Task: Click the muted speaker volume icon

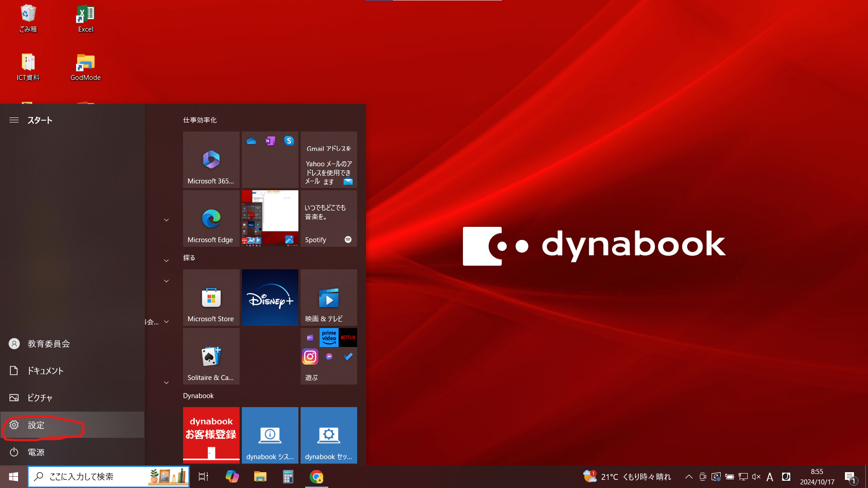Action: [756, 477]
